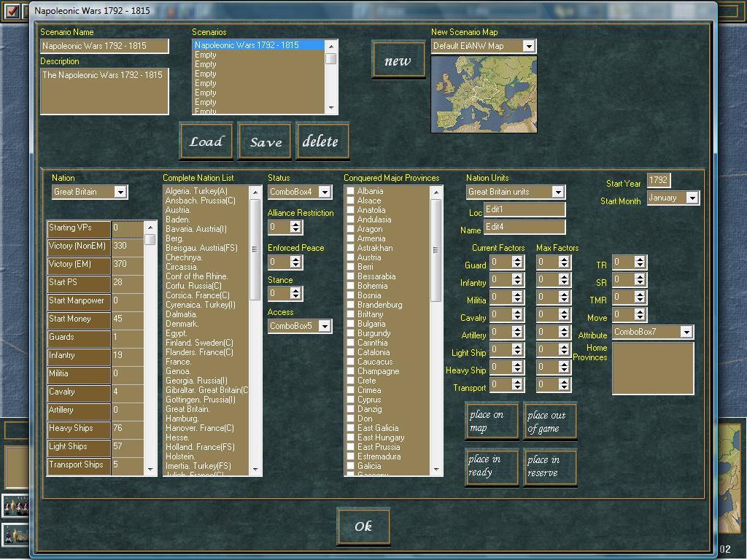Click the "place out of game" button
This screenshot has width=747, height=560.
[550, 420]
